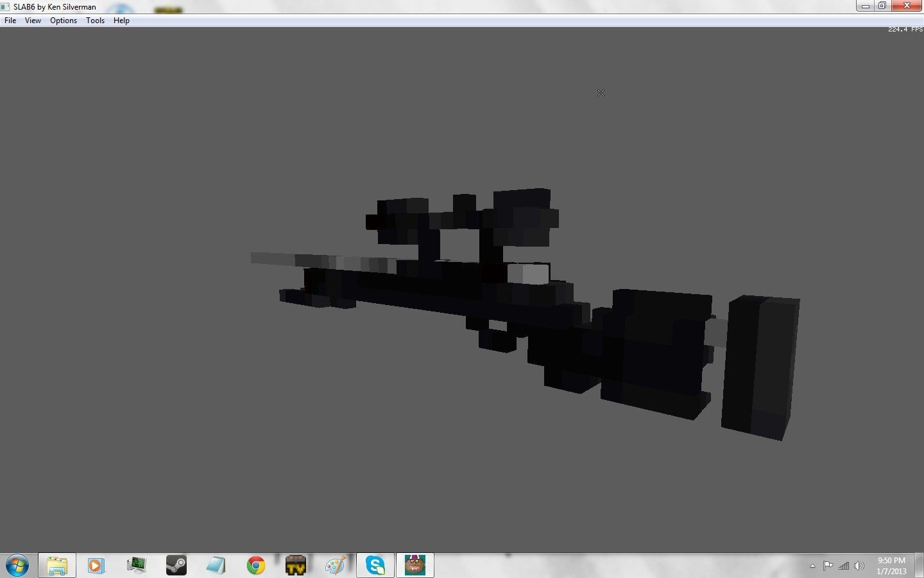Viewport: 924px width, 578px height.
Task: Open Paint from the taskbar
Action: (x=335, y=565)
